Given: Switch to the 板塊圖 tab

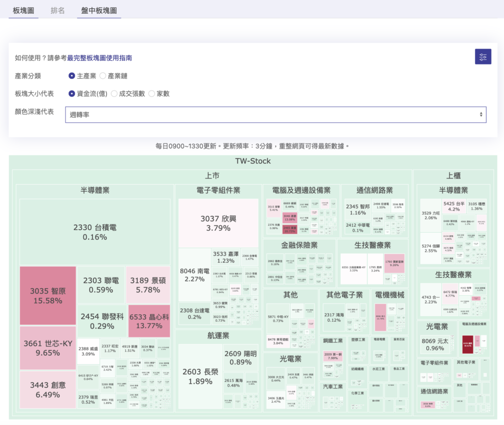Looking at the screenshot, I should (24, 11).
